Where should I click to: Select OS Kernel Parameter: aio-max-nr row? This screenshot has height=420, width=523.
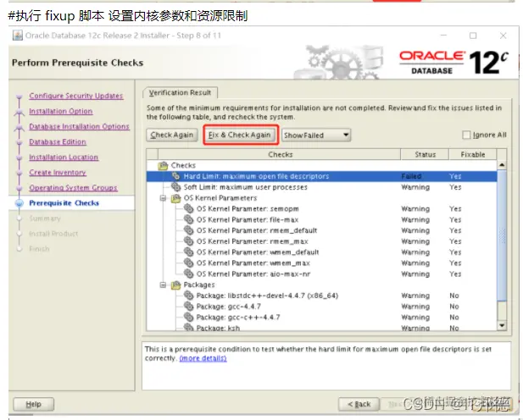321,274
